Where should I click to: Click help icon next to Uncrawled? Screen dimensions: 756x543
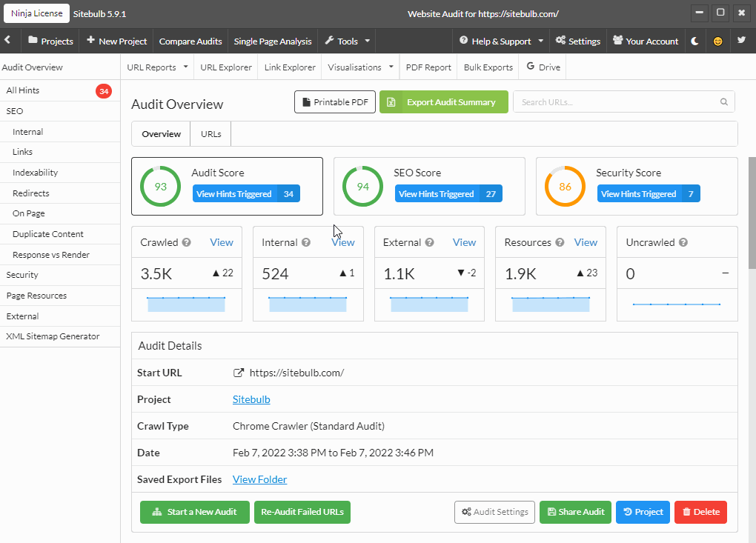click(683, 242)
